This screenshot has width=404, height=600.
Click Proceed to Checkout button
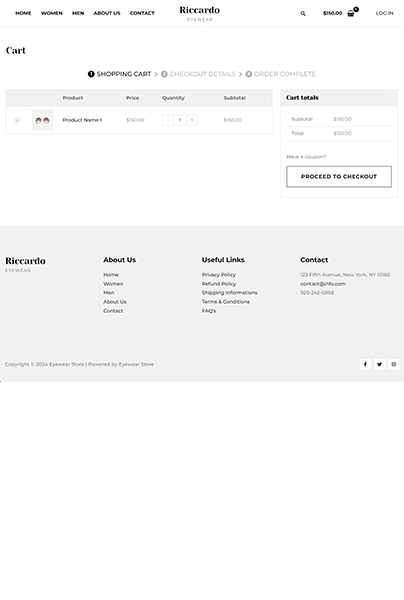339,177
